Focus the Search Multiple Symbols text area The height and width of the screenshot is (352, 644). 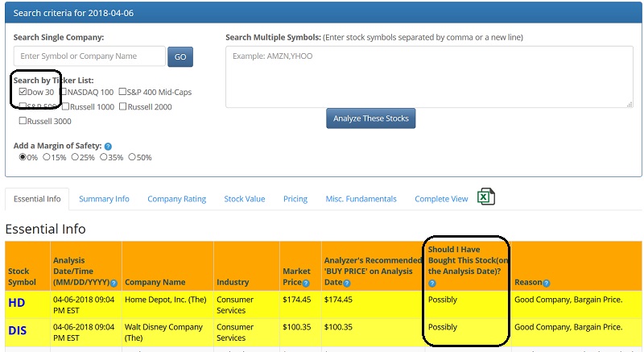coord(429,77)
